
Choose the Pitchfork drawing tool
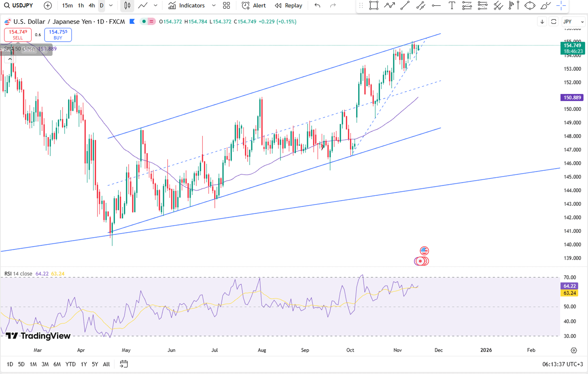(x=498, y=6)
